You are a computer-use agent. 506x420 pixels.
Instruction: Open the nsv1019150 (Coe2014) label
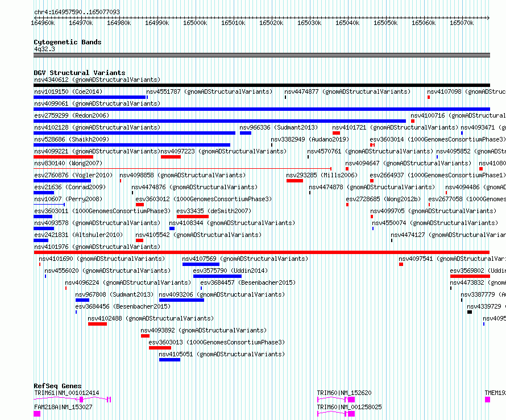68,92
